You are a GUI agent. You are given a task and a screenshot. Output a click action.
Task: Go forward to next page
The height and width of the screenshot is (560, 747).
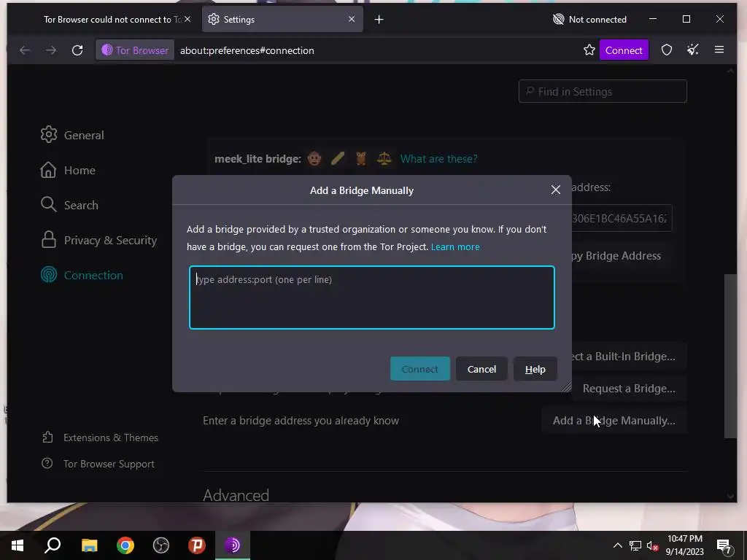[51, 50]
